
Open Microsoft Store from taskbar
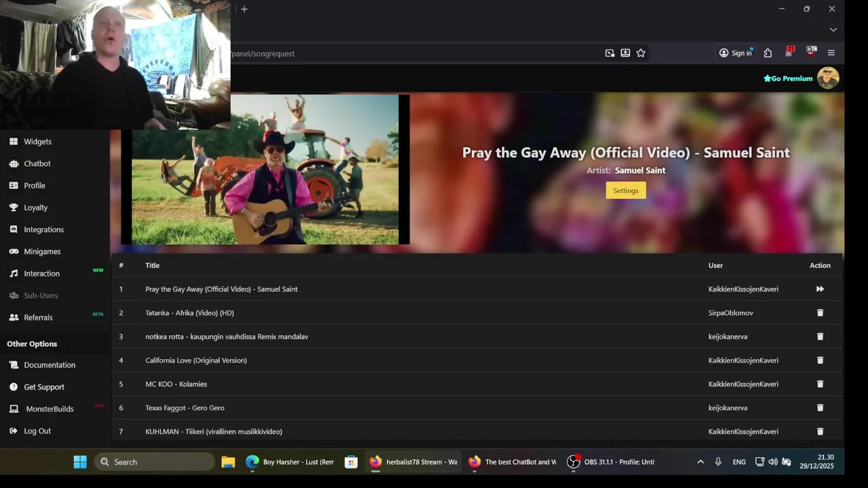[351, 462]
